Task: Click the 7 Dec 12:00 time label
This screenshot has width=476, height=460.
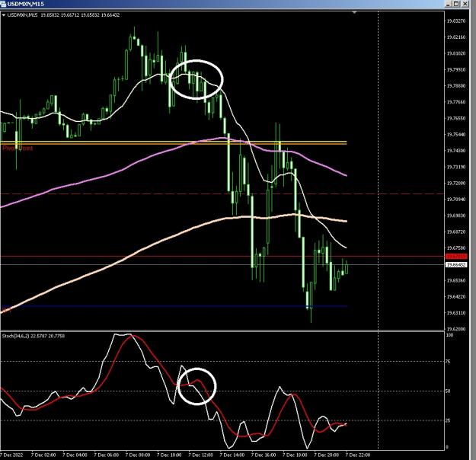Action: click(200, 455)
